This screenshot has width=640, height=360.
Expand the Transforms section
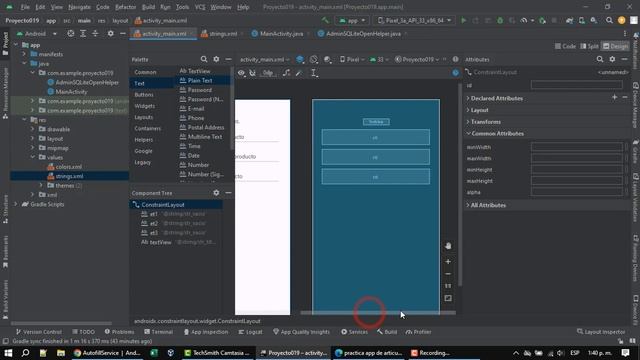[468, 122]
